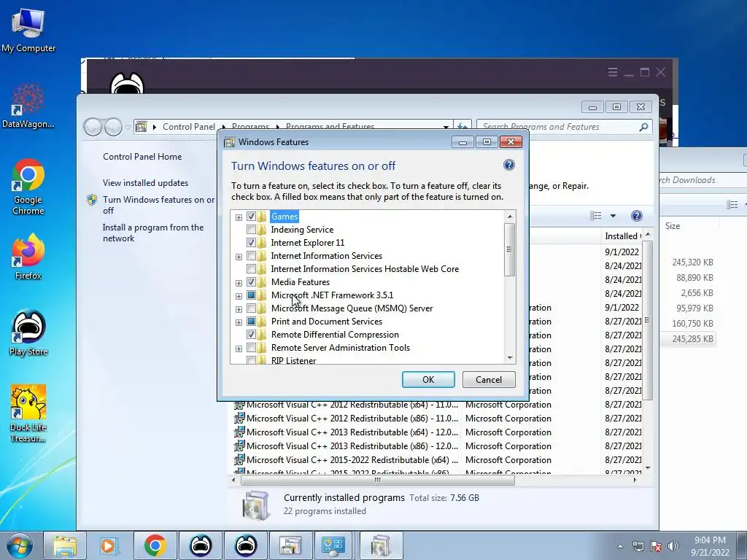Expand the Games feature node
Image resolution: width=747 pixels, height=560 pixels.
click(239, 217)
